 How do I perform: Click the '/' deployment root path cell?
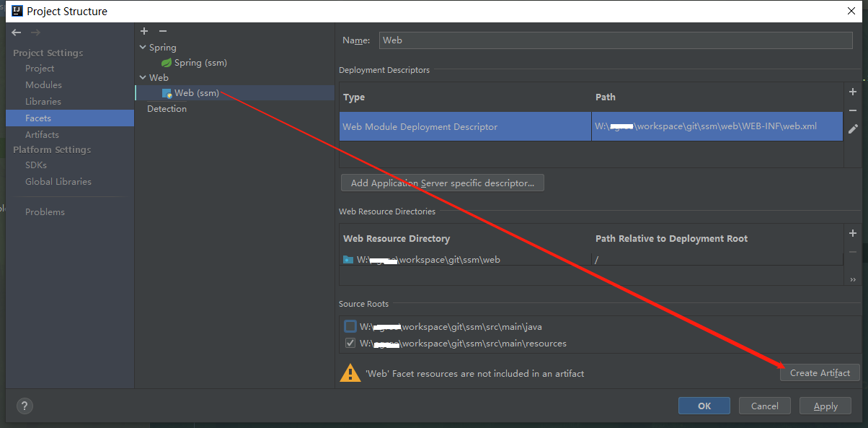click(717, 260)
